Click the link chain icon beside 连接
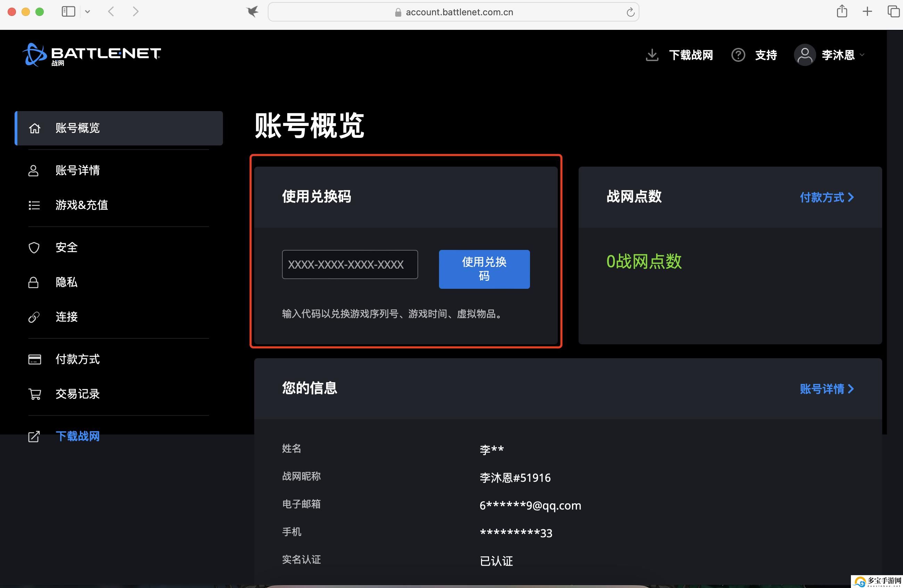 [x=34, y=317]
